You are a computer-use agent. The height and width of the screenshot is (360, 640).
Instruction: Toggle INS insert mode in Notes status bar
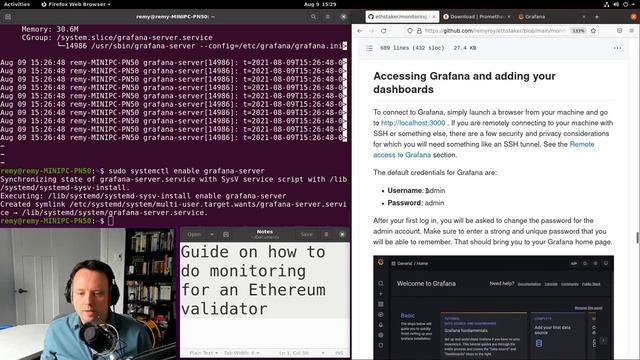click(x=339, y=353)
